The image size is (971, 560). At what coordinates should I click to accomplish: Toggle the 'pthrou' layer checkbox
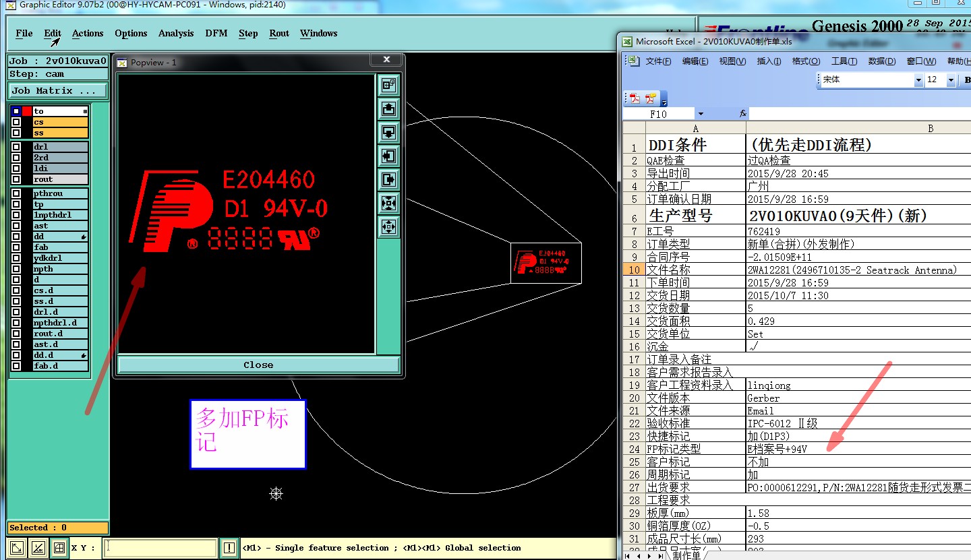tap(16, 193)
